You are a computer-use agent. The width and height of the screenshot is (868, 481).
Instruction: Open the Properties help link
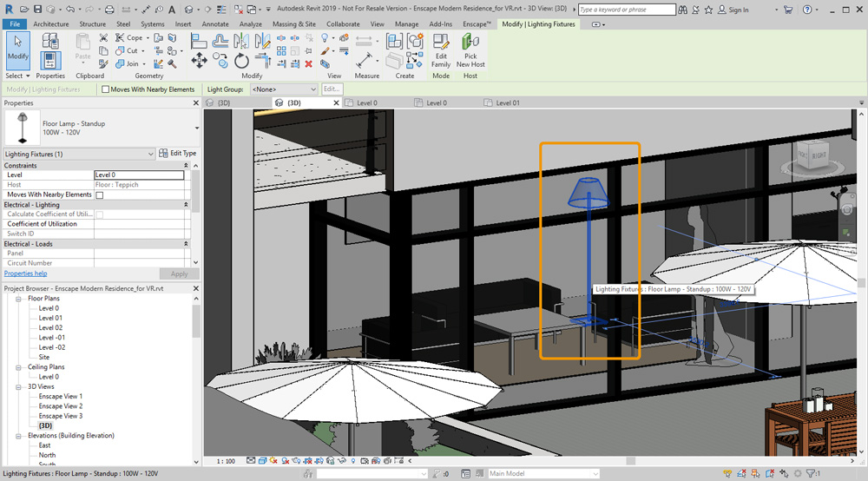coord(25,273)
